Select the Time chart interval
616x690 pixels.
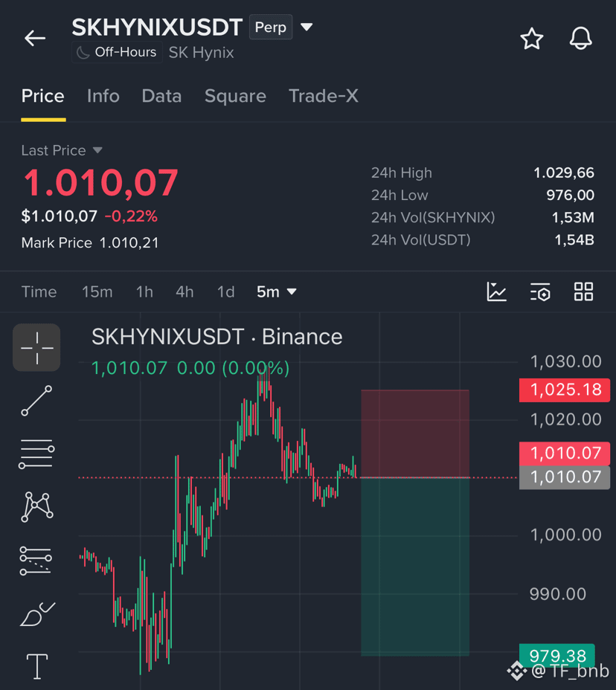[x=39, y=291]
